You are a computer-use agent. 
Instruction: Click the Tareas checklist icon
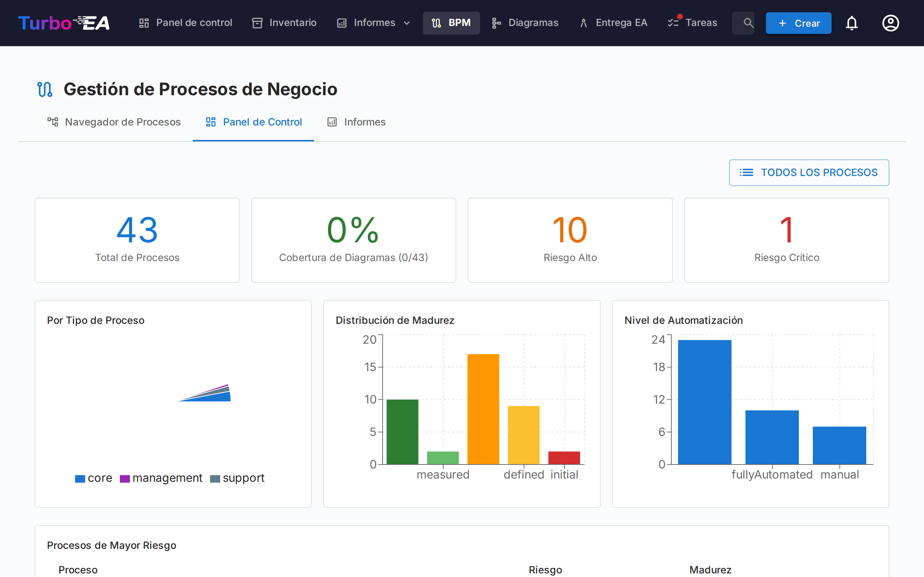coord(673,23)
